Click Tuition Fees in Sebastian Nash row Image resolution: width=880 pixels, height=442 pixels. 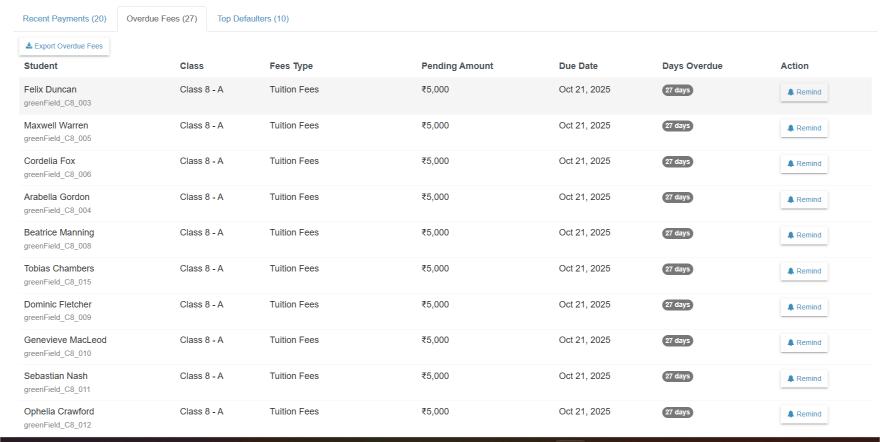[294, 376]
